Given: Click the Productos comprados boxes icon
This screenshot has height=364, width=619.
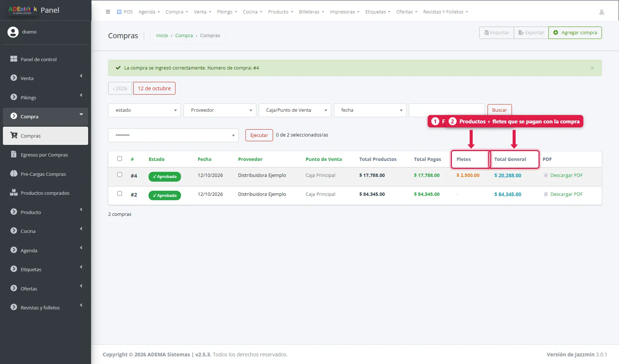Looking at the screenshot, I should coord(14,193).
